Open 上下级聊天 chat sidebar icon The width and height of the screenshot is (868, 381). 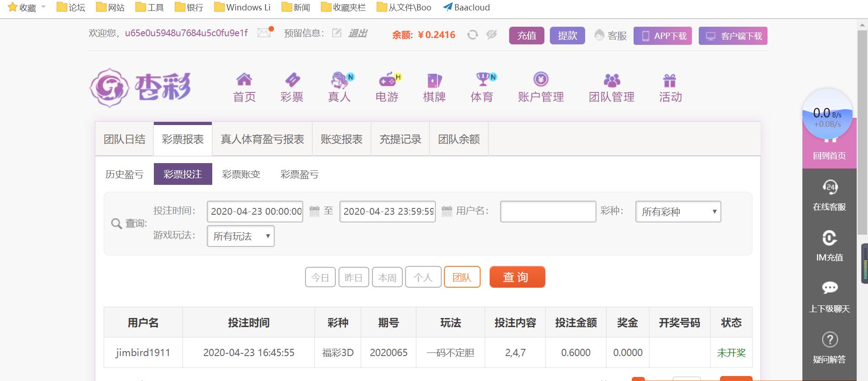(830, 288)
